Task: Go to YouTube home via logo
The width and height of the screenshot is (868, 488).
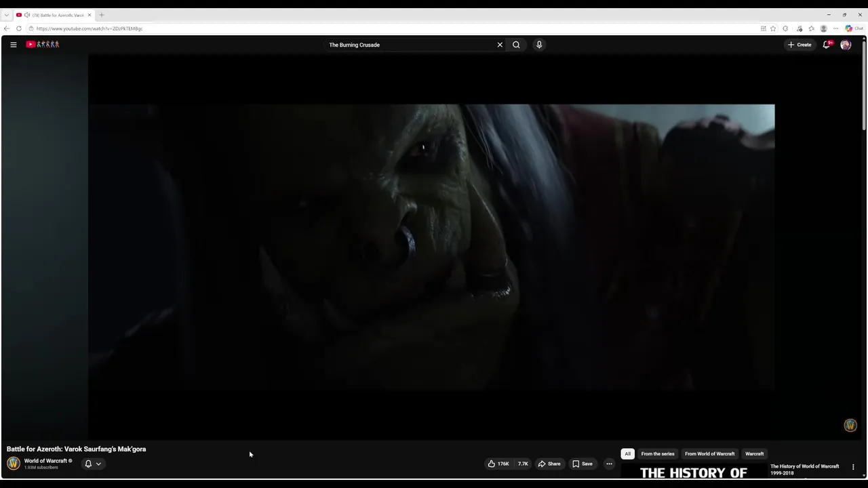Action: 43,45
